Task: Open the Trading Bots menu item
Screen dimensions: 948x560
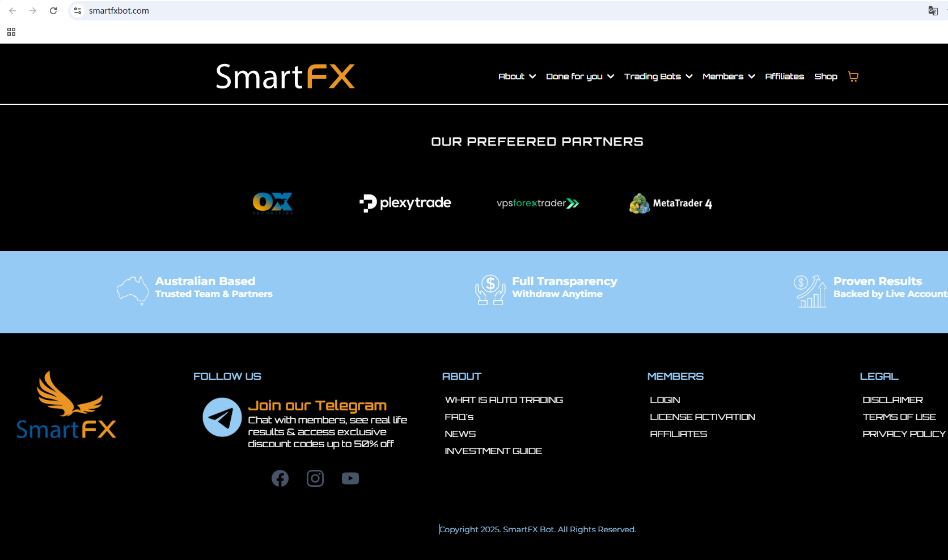Action: [x=653, y=77]
